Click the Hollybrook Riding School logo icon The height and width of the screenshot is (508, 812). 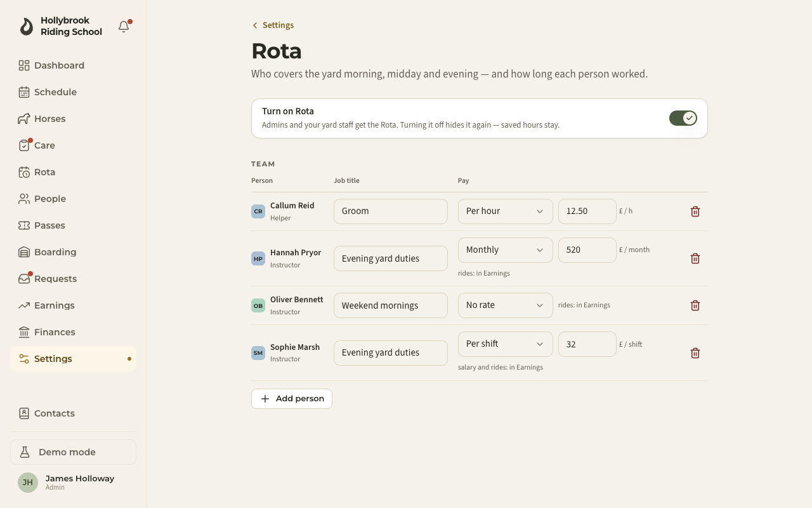26,27
